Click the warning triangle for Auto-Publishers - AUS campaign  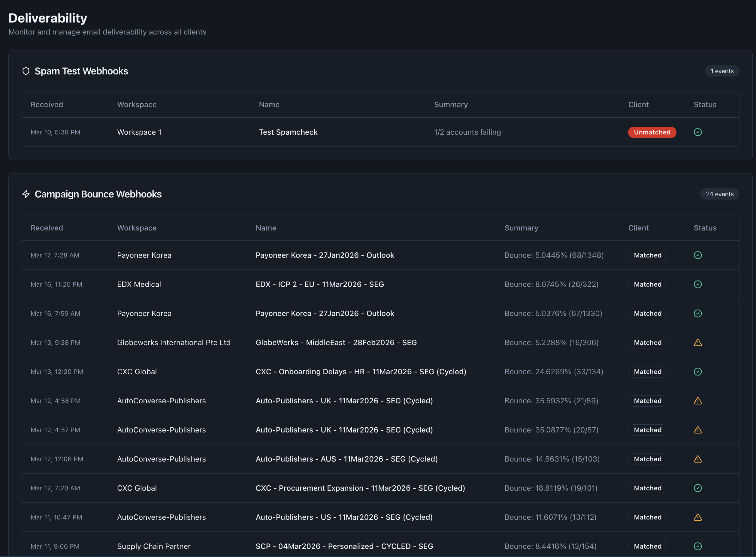click(698, 459)
